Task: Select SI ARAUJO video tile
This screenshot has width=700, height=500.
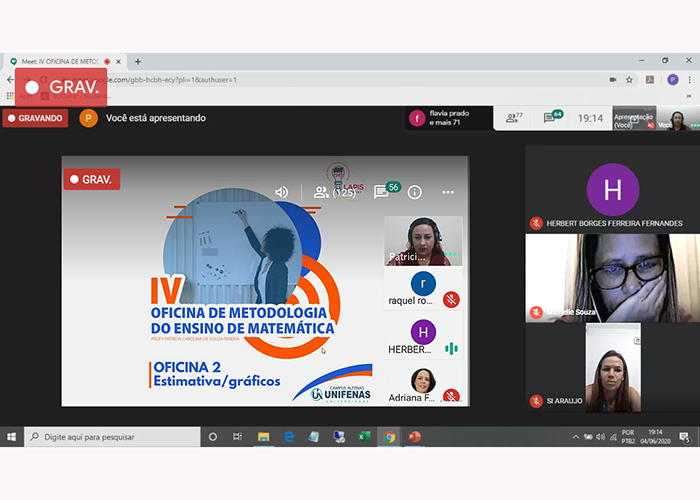Action: 612,367
